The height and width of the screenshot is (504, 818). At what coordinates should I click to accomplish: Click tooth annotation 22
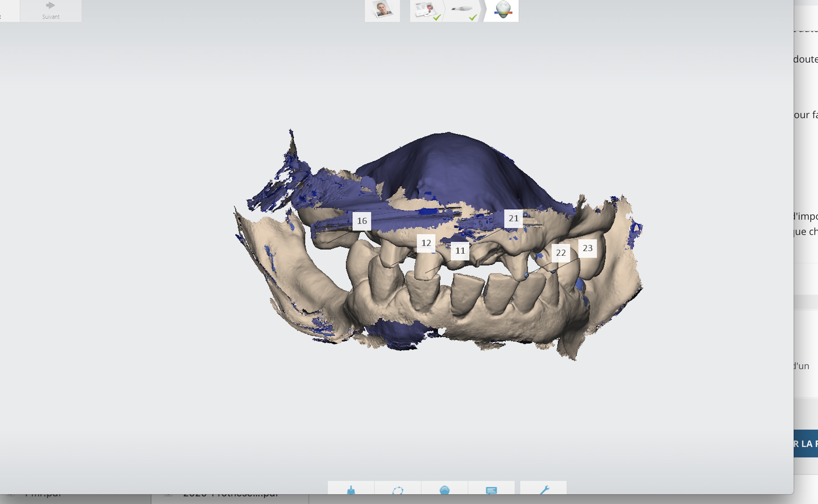560,253
